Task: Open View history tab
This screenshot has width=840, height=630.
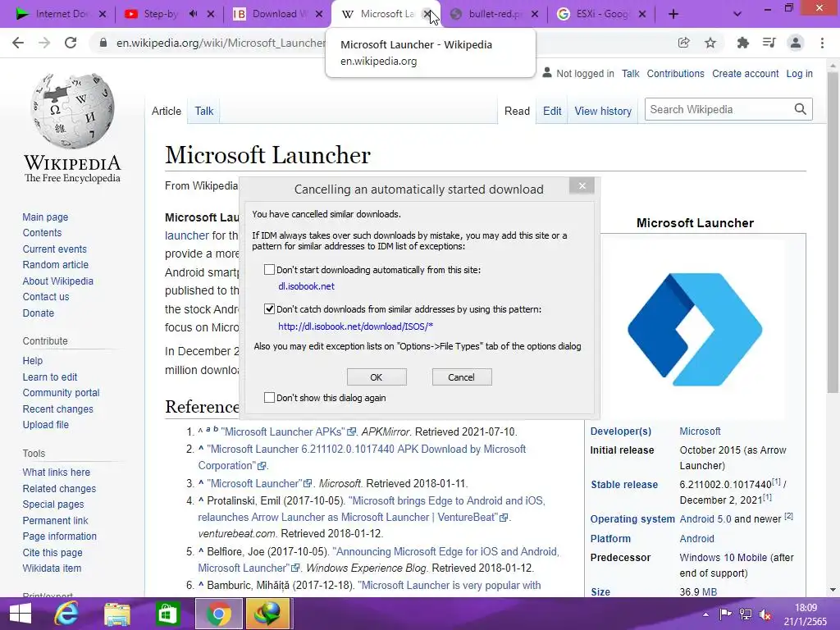Action: pos(603,111)
